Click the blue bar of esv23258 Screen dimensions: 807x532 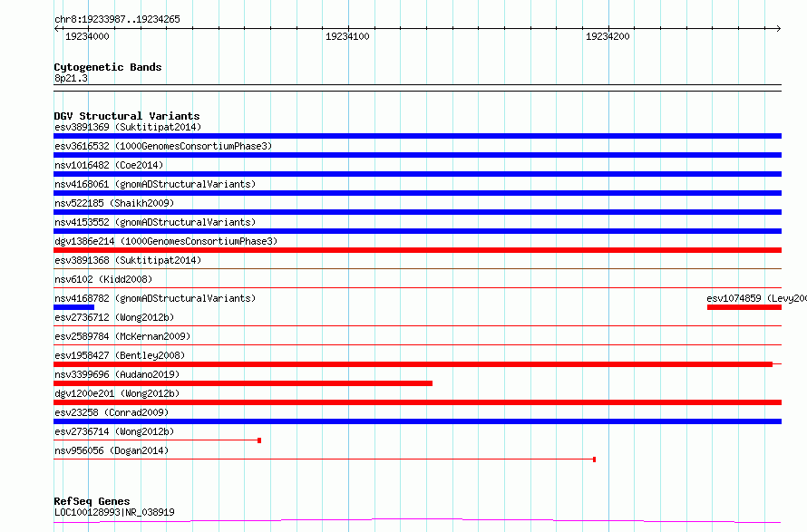coord(417,421)
